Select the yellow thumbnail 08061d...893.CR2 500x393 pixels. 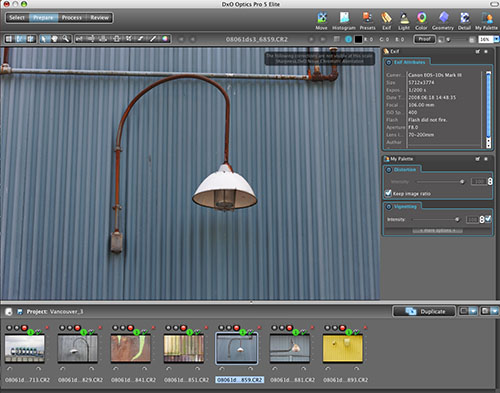[343, 349]
